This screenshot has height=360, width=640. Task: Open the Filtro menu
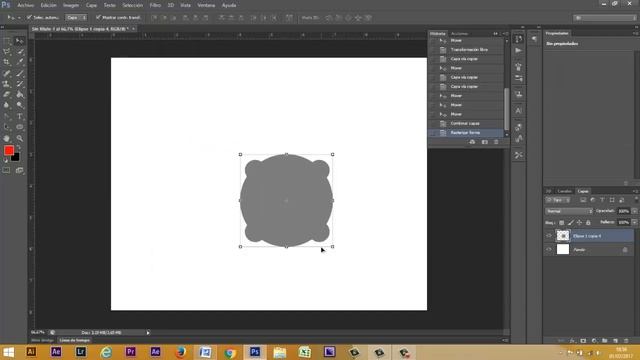pyautogui.click(x=155, y=5)
